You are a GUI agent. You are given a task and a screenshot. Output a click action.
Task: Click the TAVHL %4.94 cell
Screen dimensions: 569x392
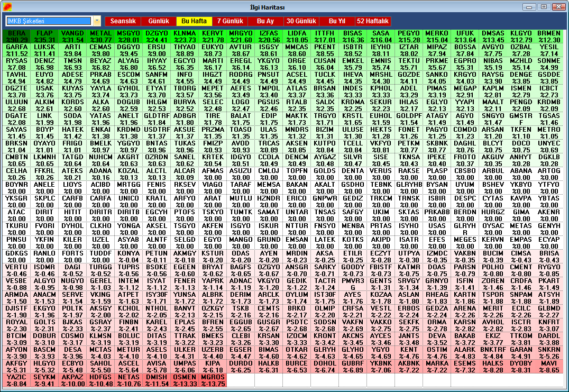(17, 78)
